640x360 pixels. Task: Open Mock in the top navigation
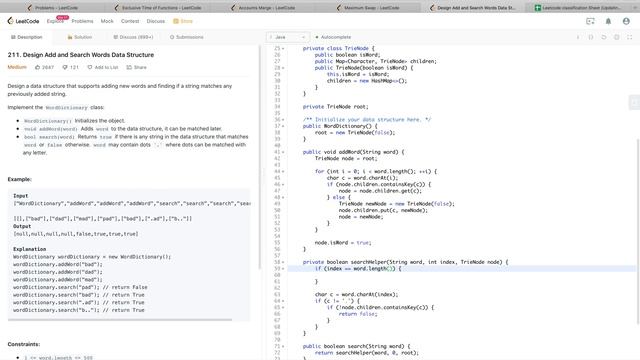[x=107, y=21]
